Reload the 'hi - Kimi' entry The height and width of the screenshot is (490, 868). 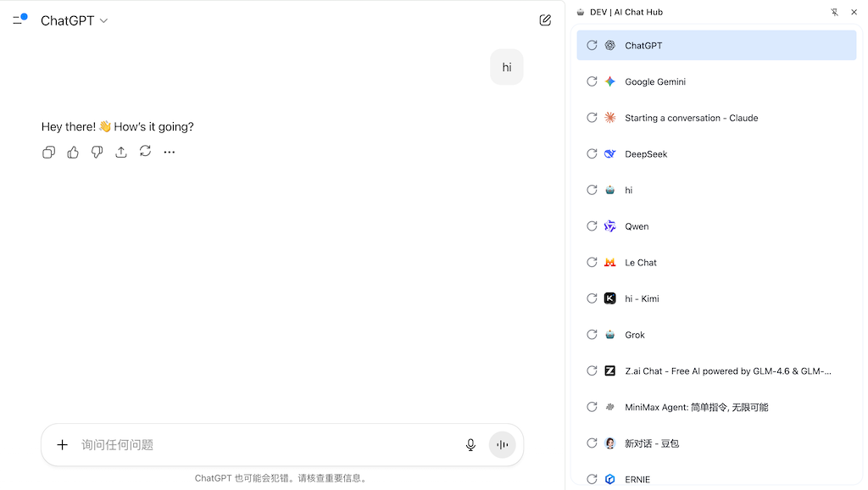(592, 298)
